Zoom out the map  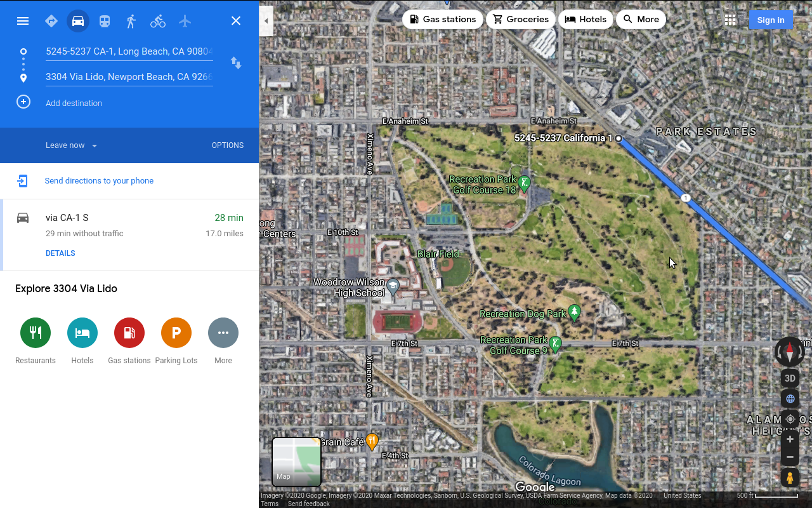(790, 457)
